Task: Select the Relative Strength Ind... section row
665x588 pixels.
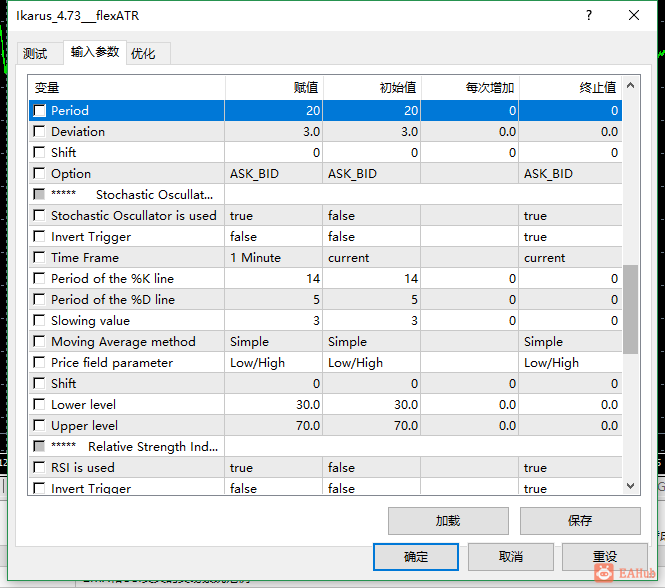Action: coord(325,447)
